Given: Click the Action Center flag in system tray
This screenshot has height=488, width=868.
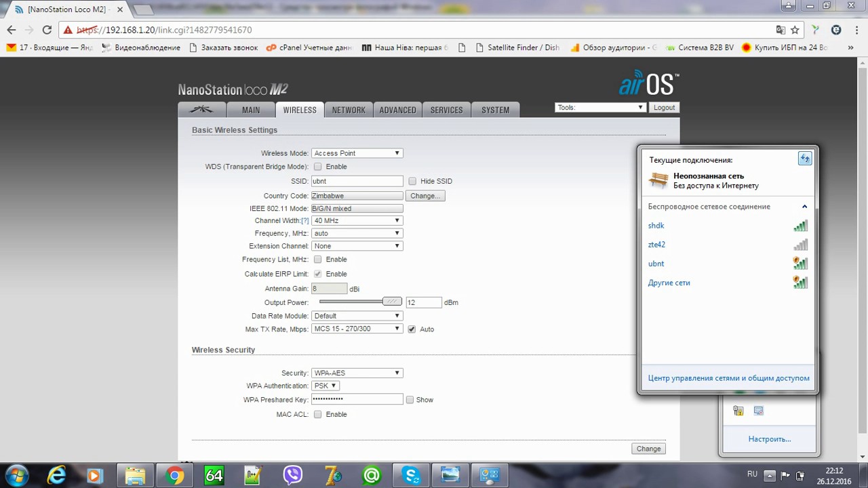Looking at the screenshot, I should [x=785, y=474].
